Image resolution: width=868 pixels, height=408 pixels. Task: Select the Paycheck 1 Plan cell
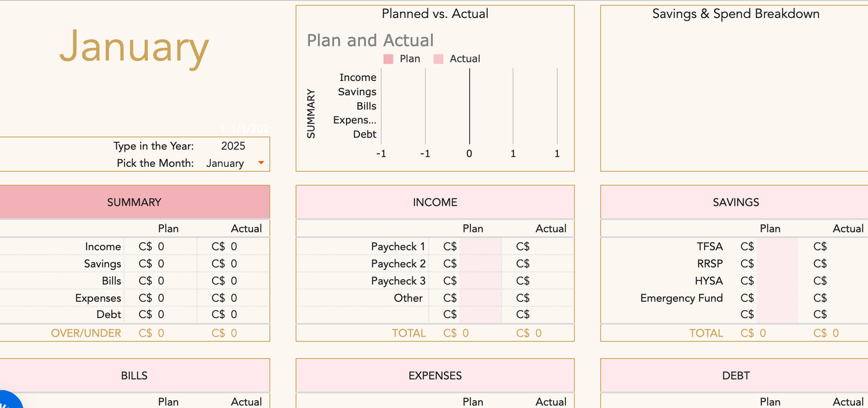pyautogui.click(x=480, y=247)
